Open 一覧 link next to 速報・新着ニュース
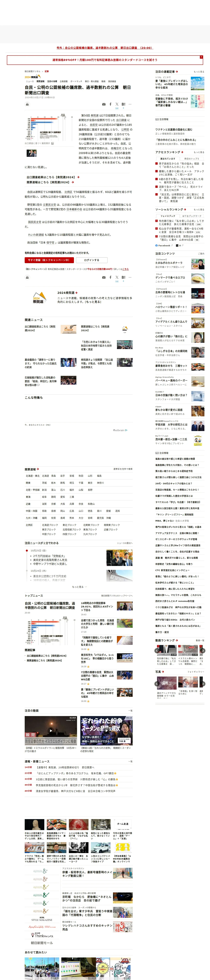The image size is (210, 980). (x=131, y=762)
